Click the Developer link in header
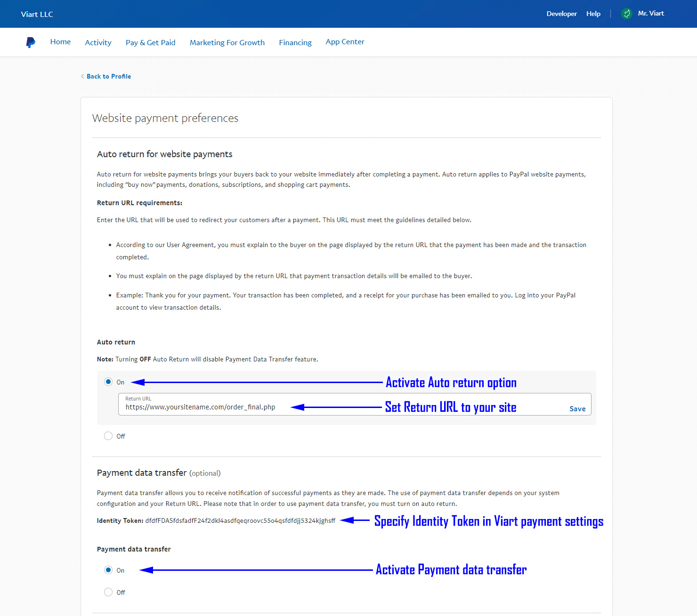The image size is (697, 616). [561, 14]
